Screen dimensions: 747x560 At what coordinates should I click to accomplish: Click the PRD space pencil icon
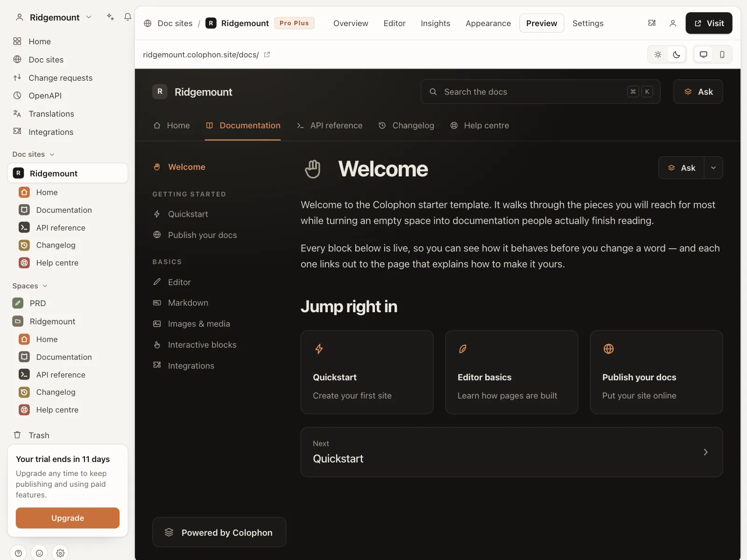click(18, 303)
